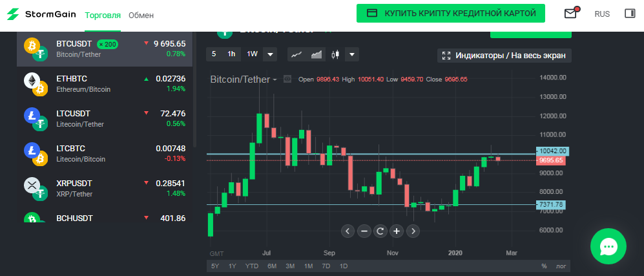
Task: Click the ETHBTC price 0.02736
Action: 171,78
